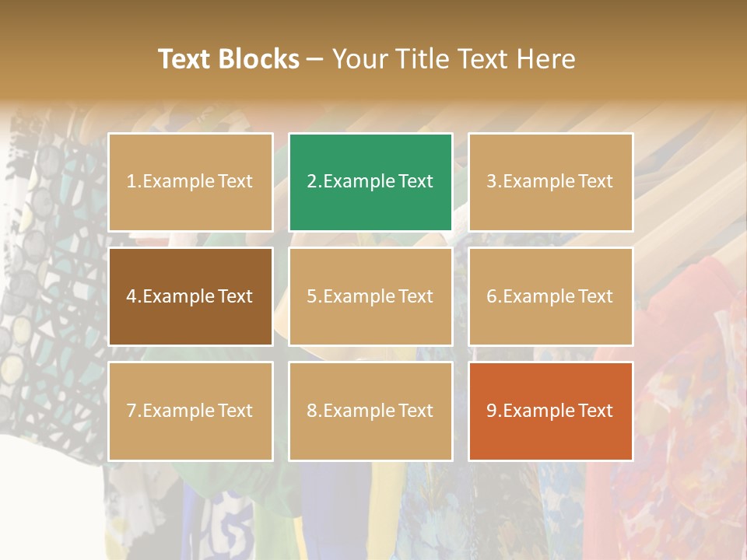The height and width of the screenshot is (560, 747).
Task: Click the "7.Example Text" block
Action: 191,411
